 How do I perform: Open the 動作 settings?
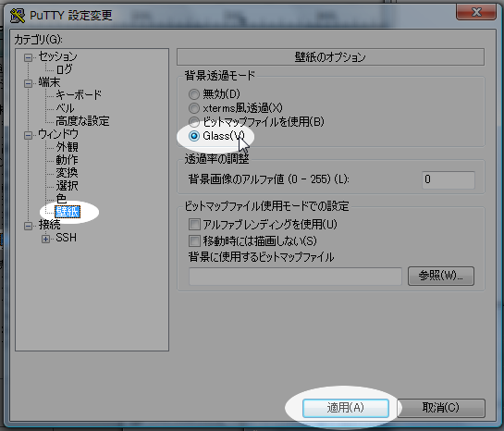[x=67, y=160]
